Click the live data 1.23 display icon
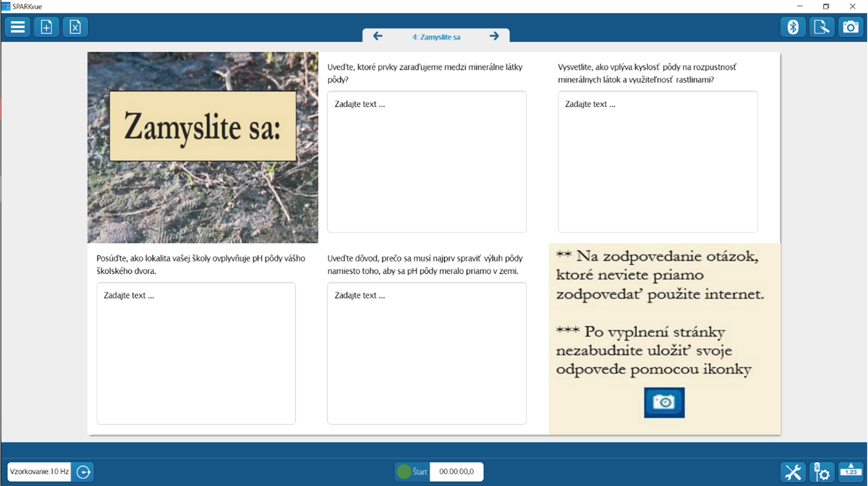 click(x=850, y=472)
